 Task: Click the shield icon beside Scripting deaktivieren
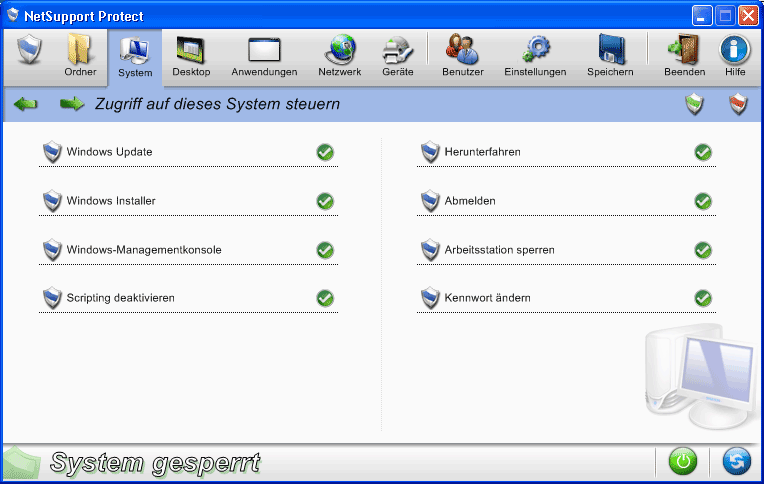[52, 298]
